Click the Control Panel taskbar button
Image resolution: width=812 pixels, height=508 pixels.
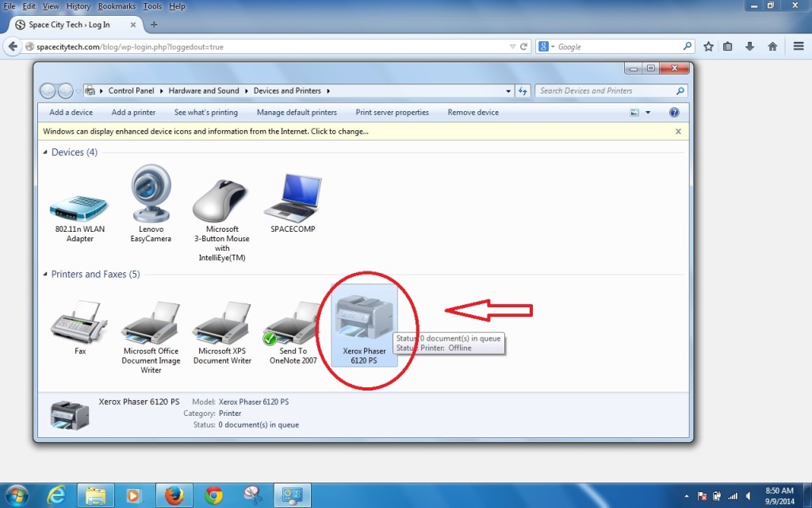click(292, 495)
